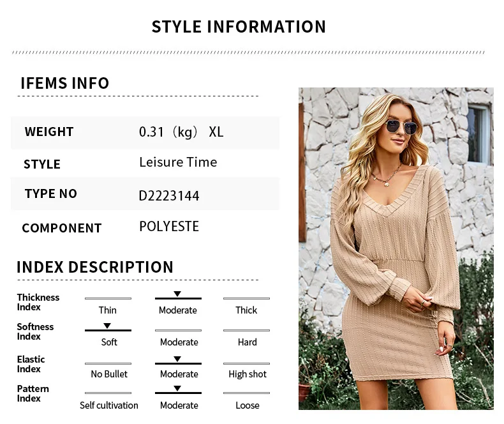Image resolution: width=504 pixels, height=424 pixels.
Task: Select Moderate in Thickness Index row
Action: pos(178,310)
